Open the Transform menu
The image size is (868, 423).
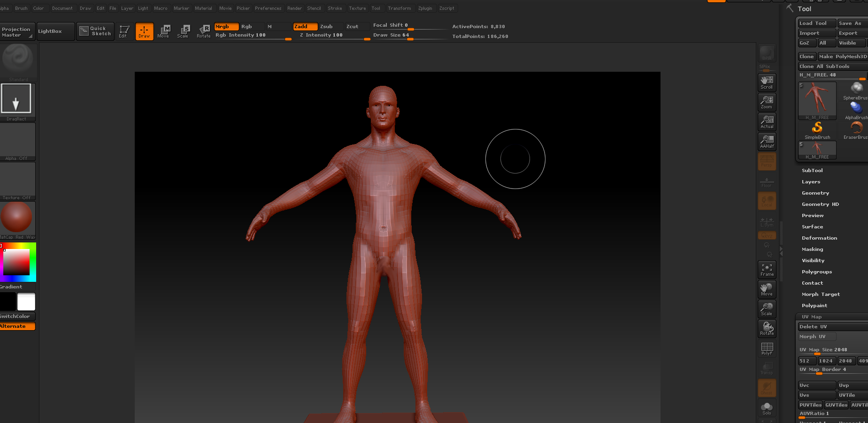399,8
